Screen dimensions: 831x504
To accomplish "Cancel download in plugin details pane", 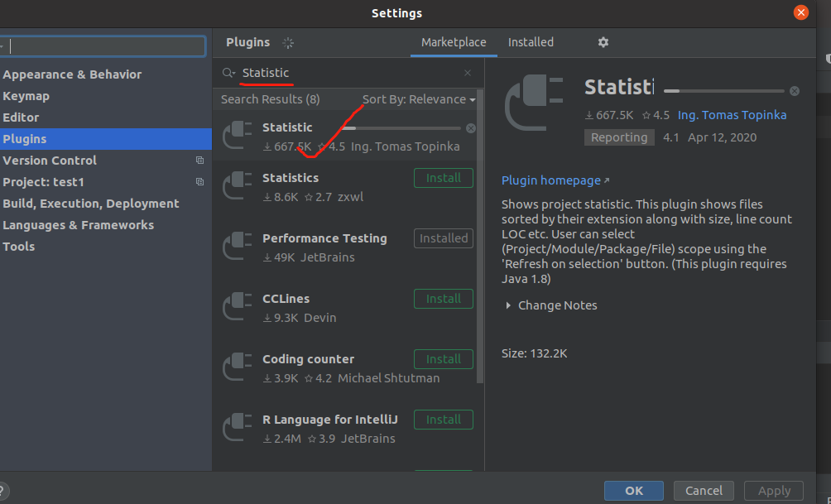I will click(x=795, y=91).
